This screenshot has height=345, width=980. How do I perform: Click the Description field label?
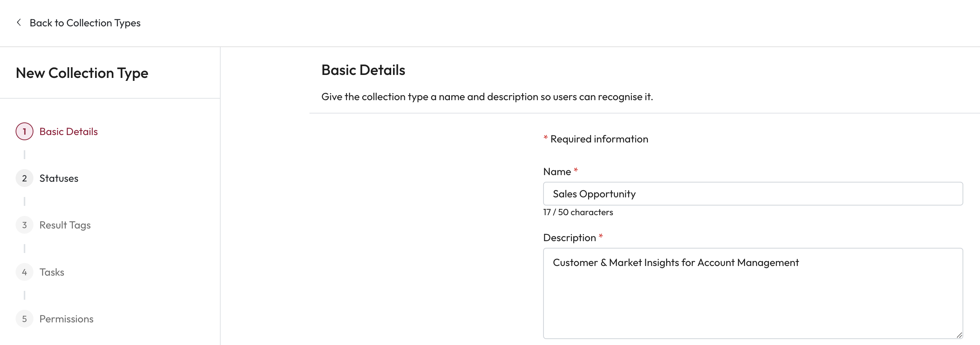569,238
